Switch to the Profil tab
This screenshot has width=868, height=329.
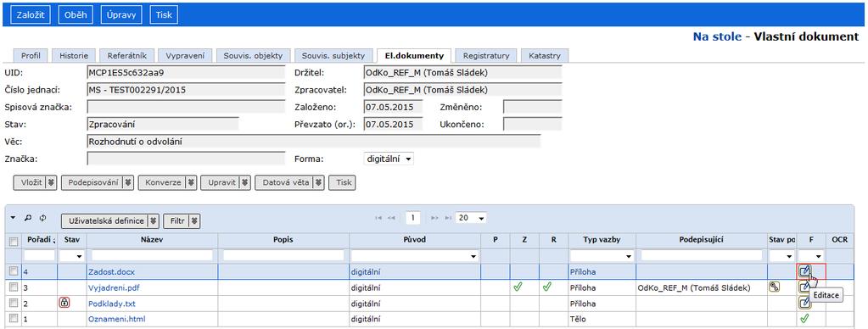(31, 55)
